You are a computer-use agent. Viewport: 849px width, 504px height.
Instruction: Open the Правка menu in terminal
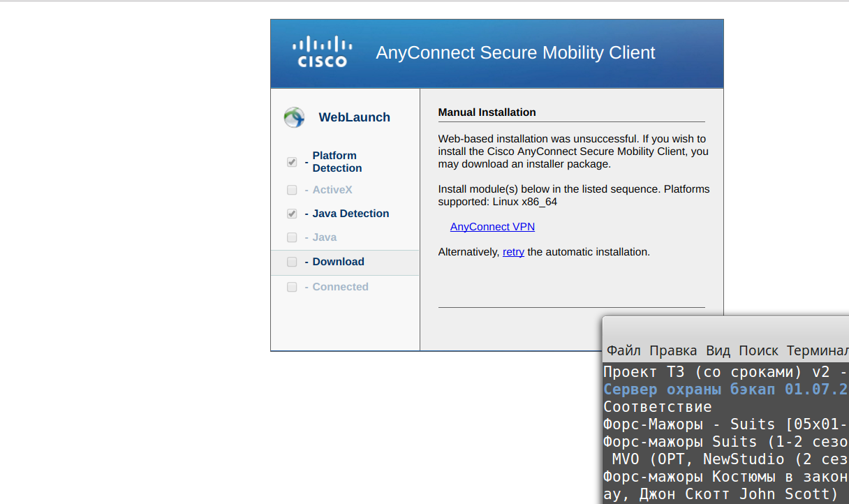673,350
